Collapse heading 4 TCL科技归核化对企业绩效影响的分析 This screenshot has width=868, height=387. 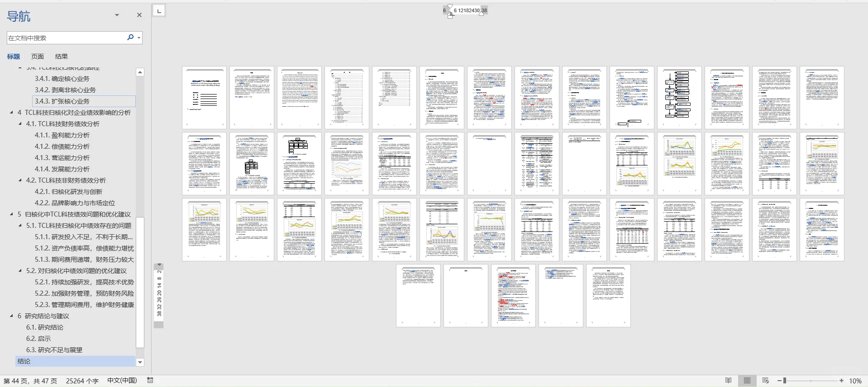[x=12, y=113]
